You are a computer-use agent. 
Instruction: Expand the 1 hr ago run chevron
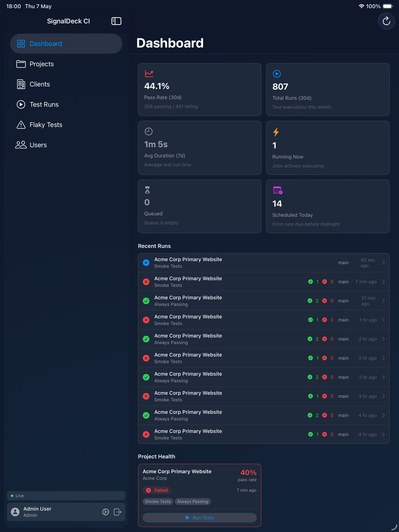(x=383, y=320)
